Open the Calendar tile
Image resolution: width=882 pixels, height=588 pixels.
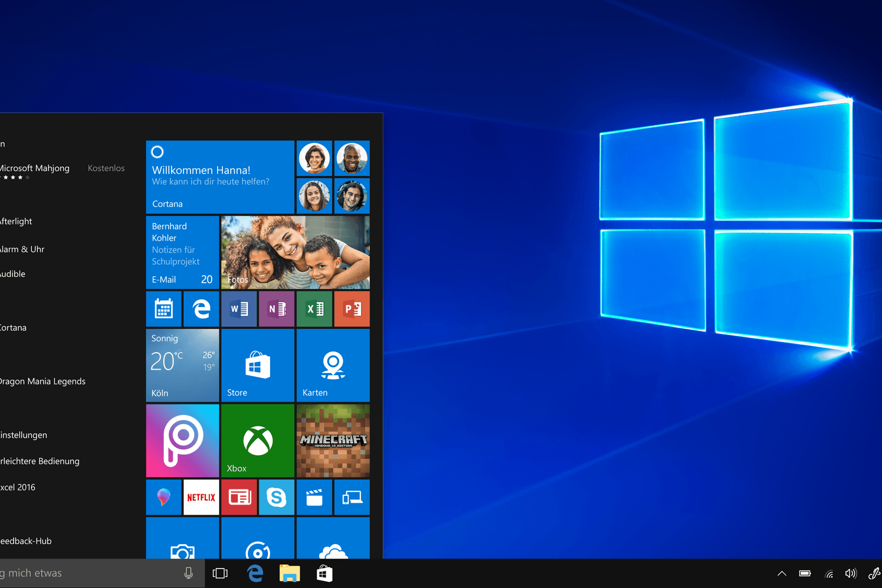pyautogui.click(x=163, y=309)
